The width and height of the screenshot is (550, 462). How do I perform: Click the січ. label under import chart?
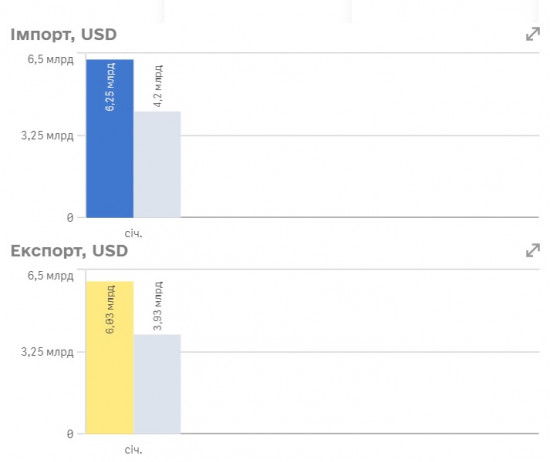tap(133, 234)
